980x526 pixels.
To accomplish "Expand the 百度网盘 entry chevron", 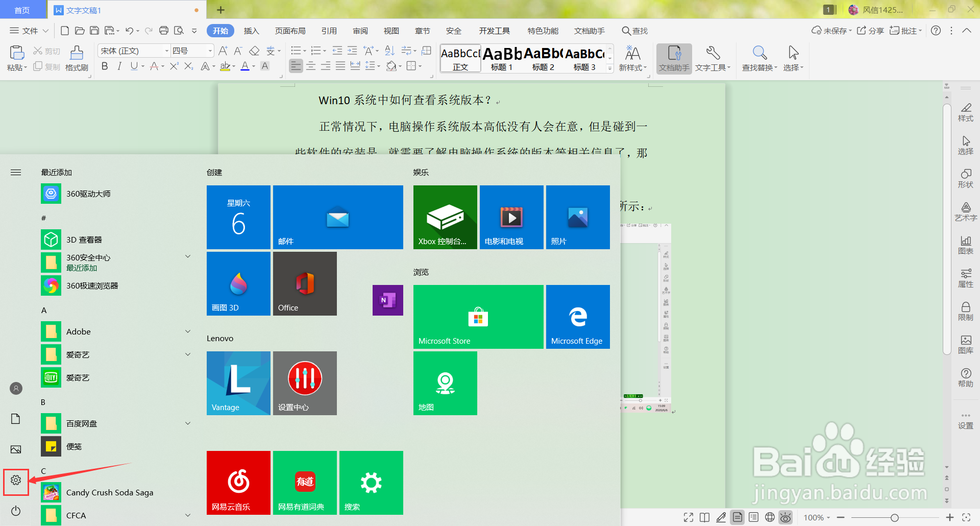I will click(x=188, y=423).
